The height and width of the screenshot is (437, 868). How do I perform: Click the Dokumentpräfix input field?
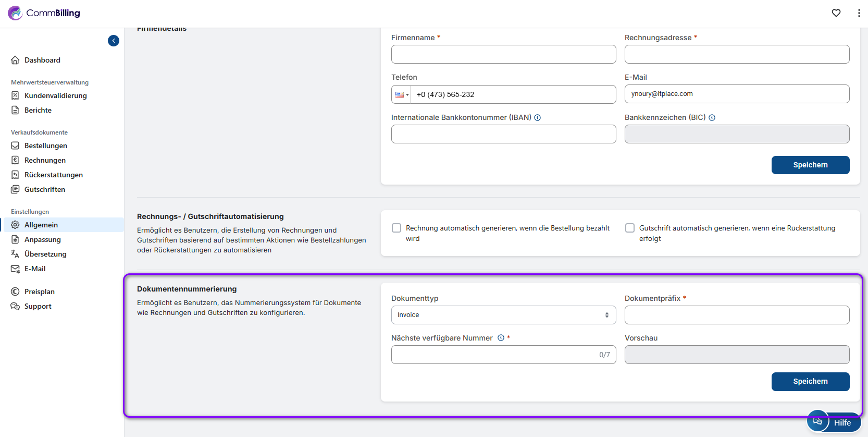[737, 315]
